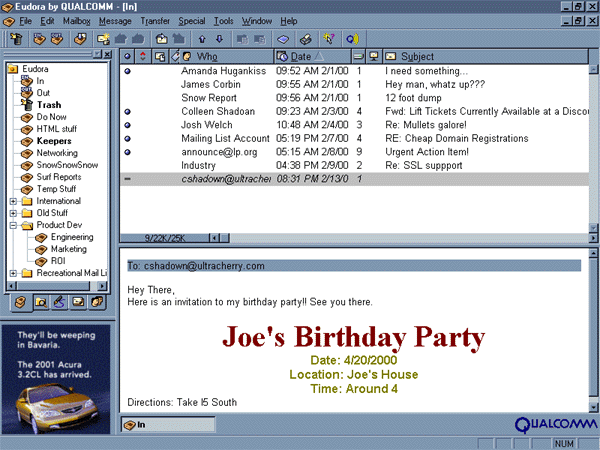Screen dimensions: 600x450
Task: Select message 'Re: Mullets galore!'
Action: pyautogui.click(x=354, y=125)
